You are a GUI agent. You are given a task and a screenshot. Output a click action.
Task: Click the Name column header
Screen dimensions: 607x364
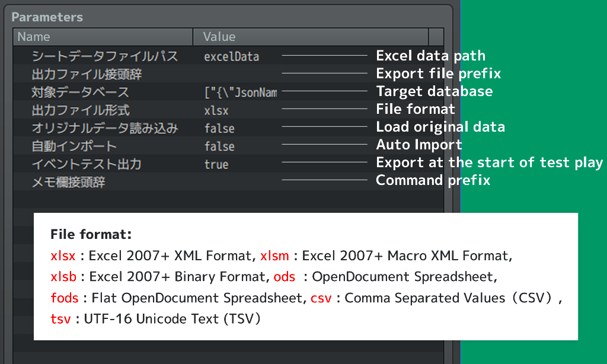[x=103, y=37]
